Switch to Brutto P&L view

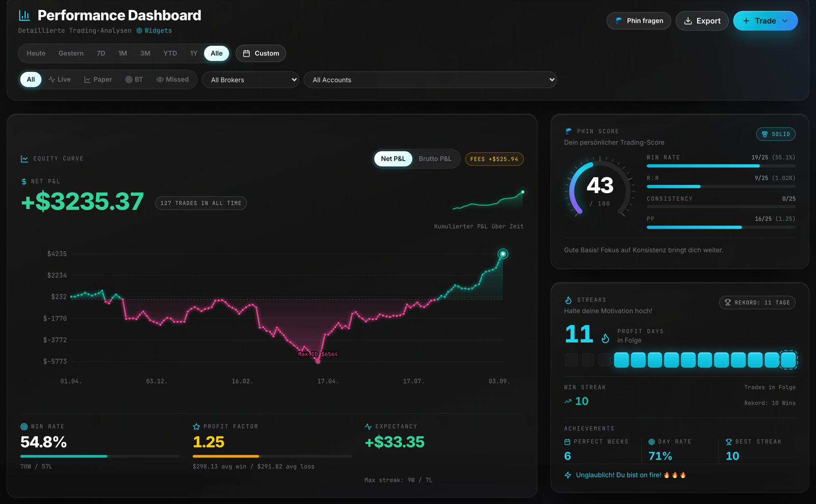click(x=435, y=159)
